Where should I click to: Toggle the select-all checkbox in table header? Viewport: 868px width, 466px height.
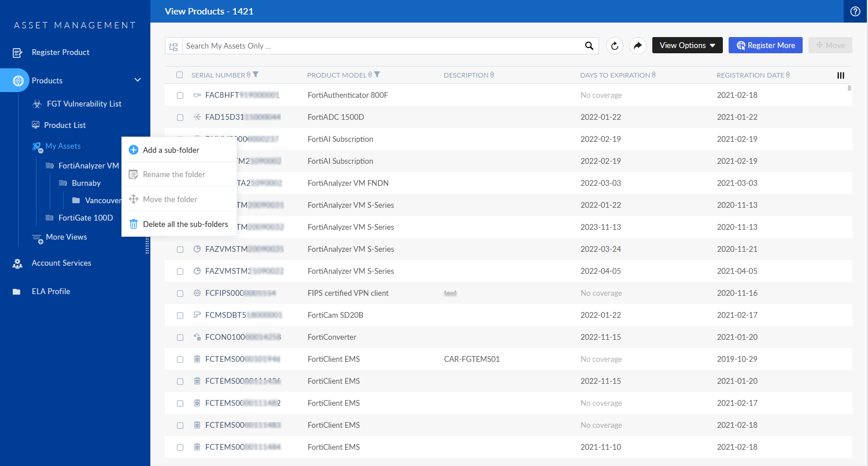(x=180, y=75)
